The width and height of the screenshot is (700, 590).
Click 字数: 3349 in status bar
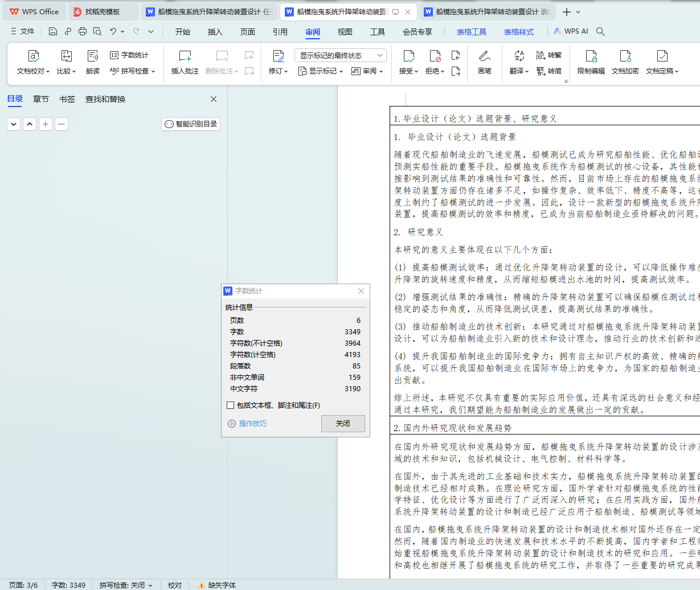68,585
